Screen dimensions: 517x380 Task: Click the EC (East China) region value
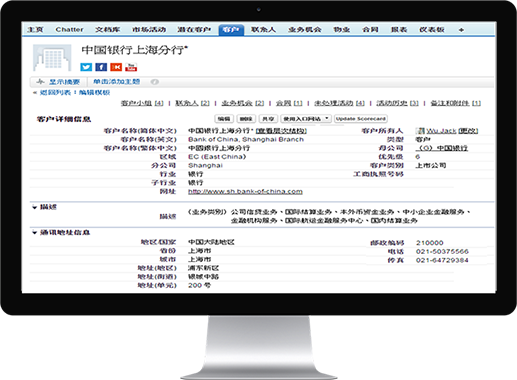click(217, 157)
